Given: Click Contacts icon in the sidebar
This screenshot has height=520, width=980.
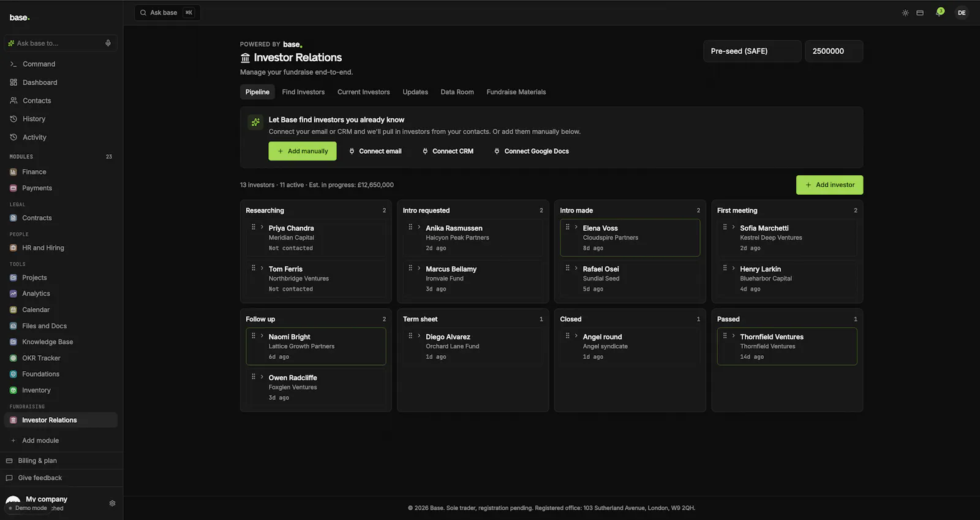Looking at the screenshot, I should [x=13, y=101].
